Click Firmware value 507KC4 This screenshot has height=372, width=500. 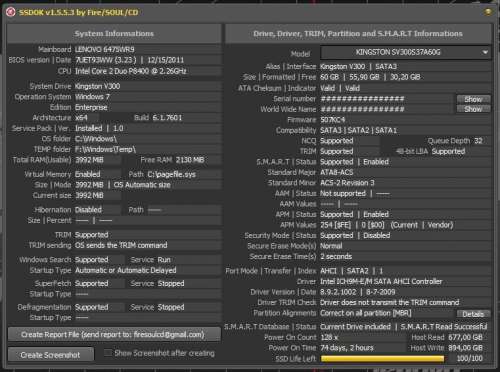[333, 120]
